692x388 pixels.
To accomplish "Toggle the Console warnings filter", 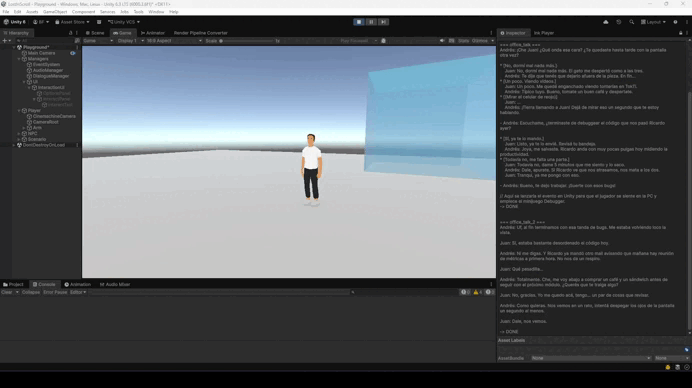I will (x=478, y=292).
